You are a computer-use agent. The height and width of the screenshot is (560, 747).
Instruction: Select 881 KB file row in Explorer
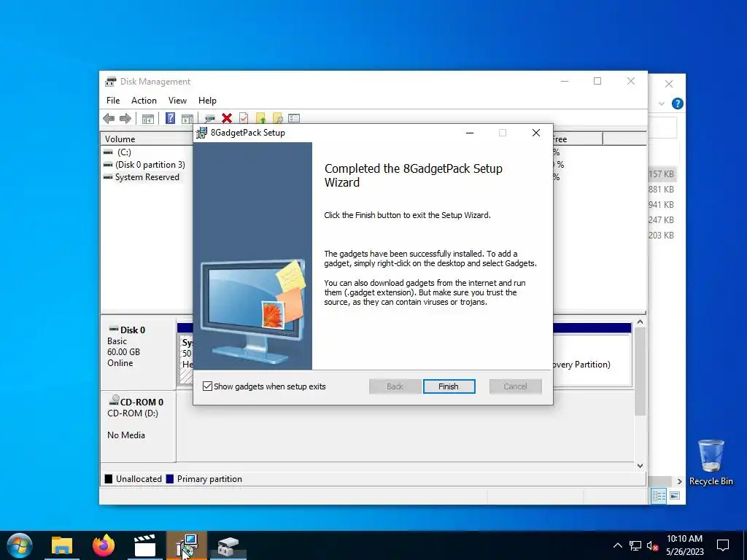pos(662,190)
